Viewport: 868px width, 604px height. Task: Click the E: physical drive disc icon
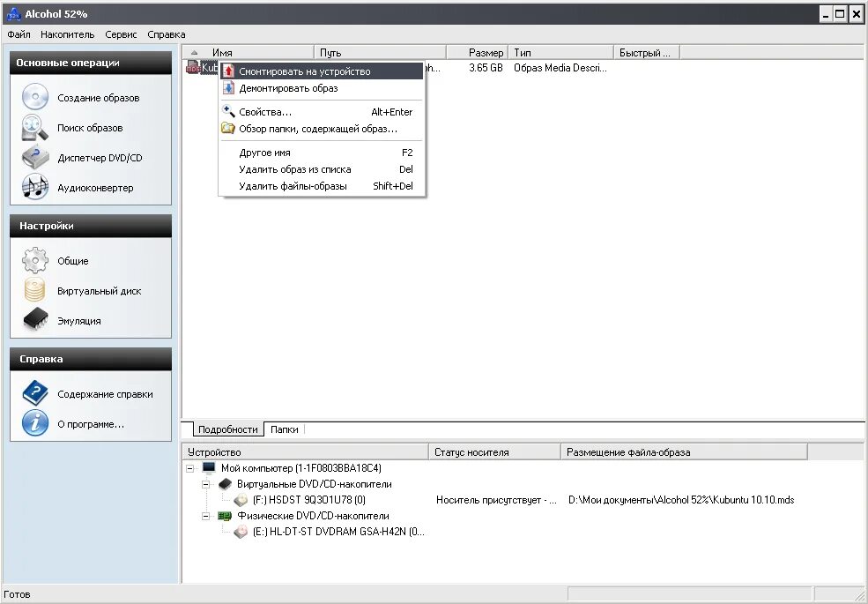pyautogui.click(x=241, y=532)
